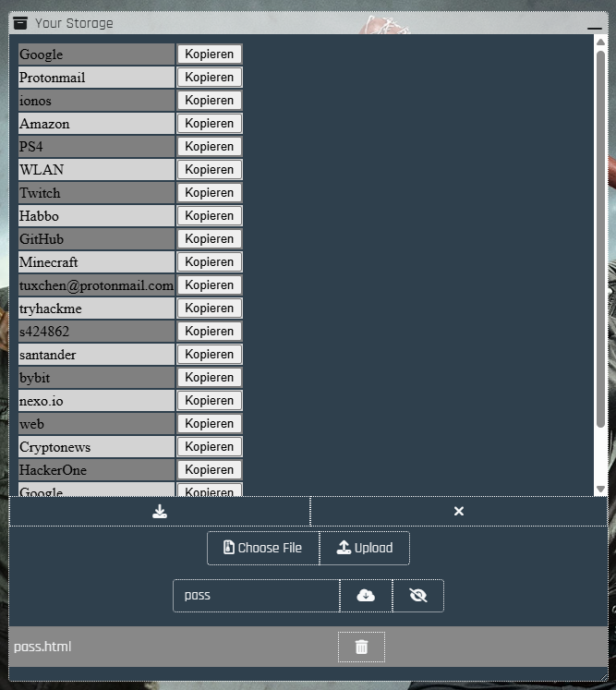Viewport: 616px width, 690px height.
Task: Click Kopieren next to Protonmail
Action: click(210, 77)
